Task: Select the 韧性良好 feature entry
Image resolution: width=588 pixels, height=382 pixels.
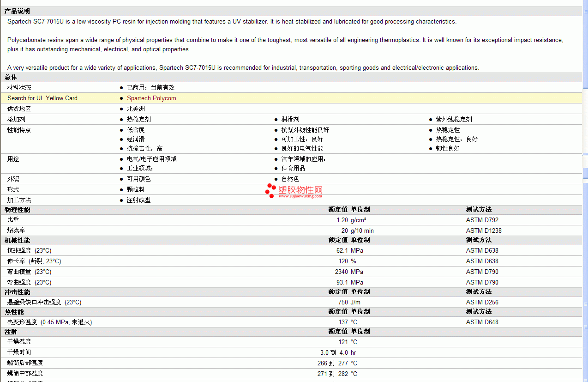Action: pyautogui.click(x=448, y=148)
